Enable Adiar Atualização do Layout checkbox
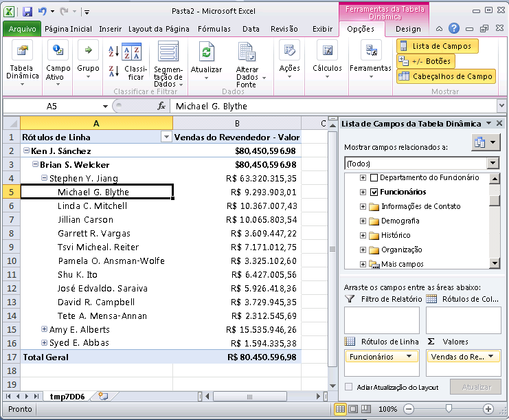The image size is (509, 420). tap(349, 388)
